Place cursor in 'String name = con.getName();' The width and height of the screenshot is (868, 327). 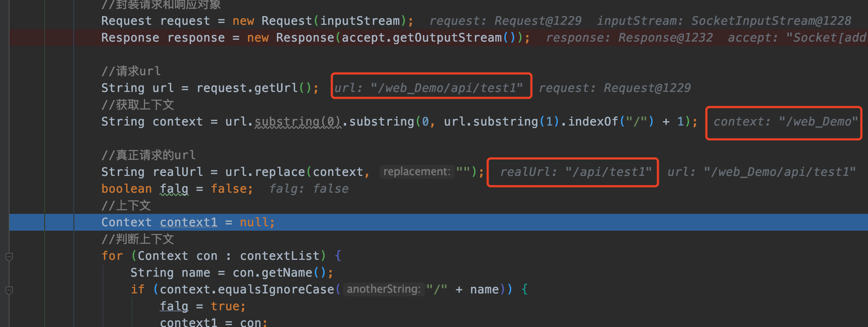coord(232,273)
